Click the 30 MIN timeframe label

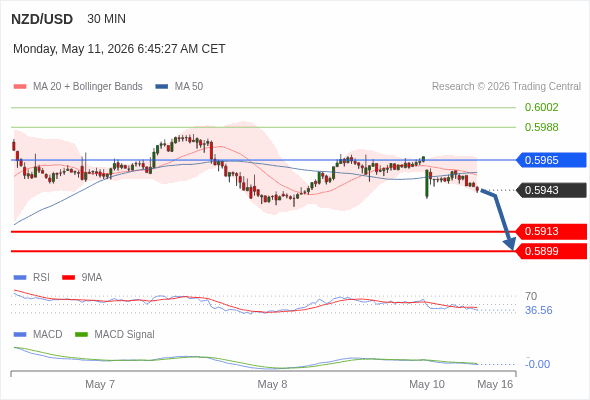(x=106, y=19)
